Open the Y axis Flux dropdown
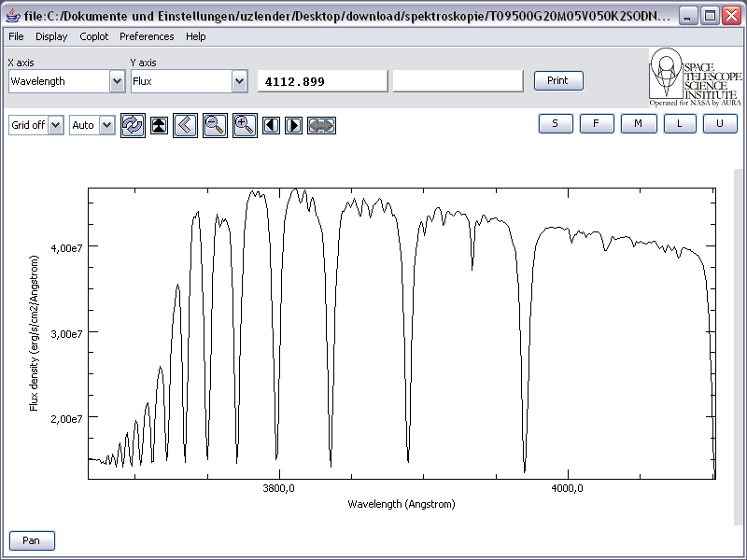This screenshot has width=747, height=560. coord(190,81)
